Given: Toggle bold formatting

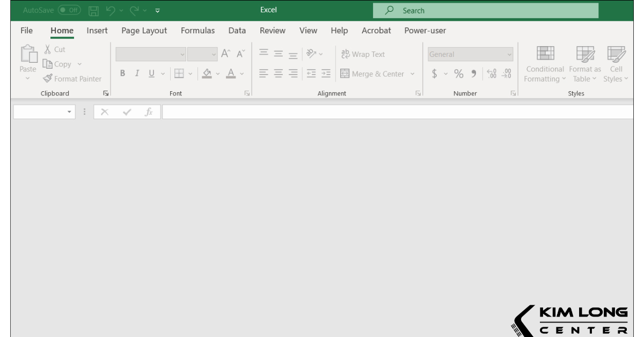Looking at the screenshot, I should pos(122,73).
